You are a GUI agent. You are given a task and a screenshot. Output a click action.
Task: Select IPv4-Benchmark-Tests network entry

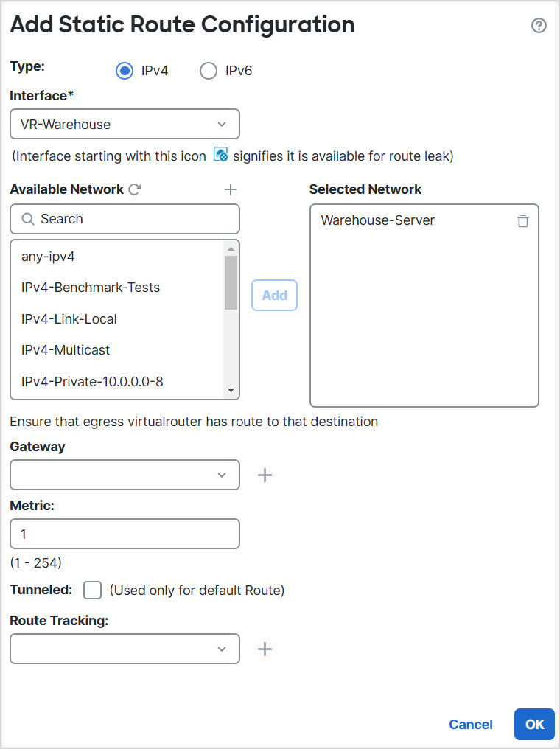(91, 288)
